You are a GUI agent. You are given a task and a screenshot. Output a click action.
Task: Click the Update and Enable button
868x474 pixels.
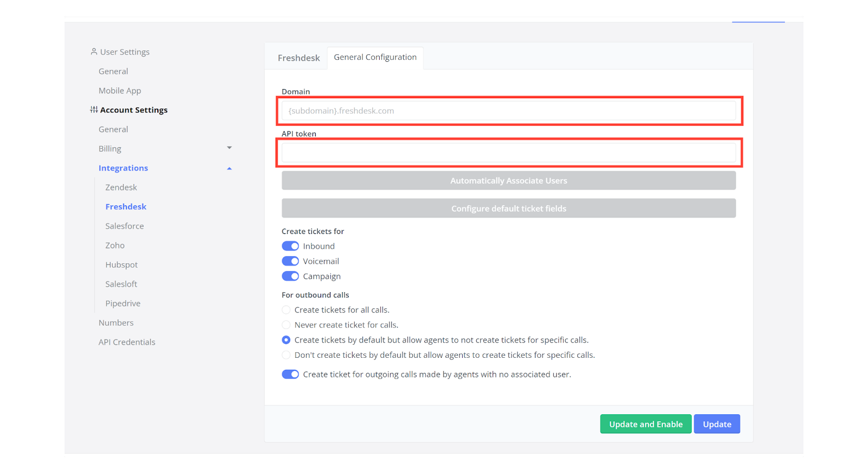645,424
